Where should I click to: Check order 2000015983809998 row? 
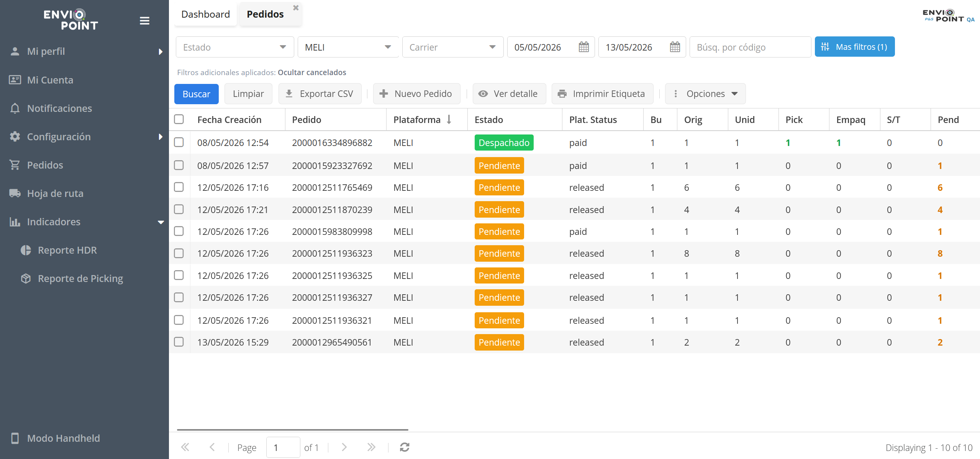(179, 231)
